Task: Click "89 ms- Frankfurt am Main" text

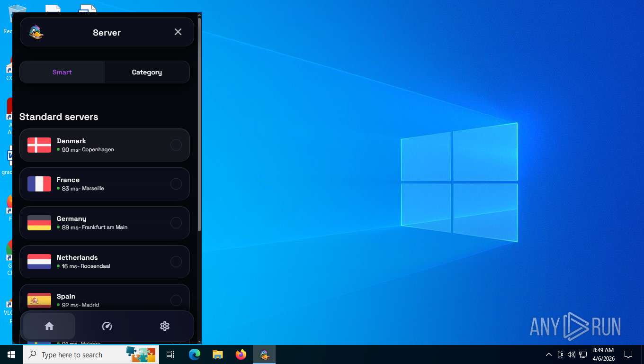Action: [x=95, y=227]
